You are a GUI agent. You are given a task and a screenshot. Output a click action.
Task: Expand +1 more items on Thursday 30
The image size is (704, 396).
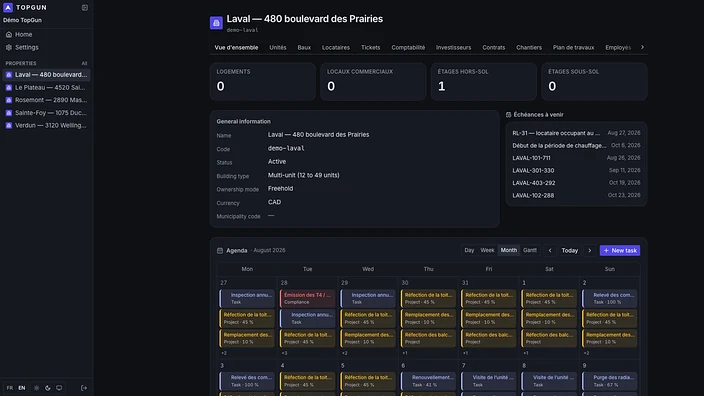(405, 353)
